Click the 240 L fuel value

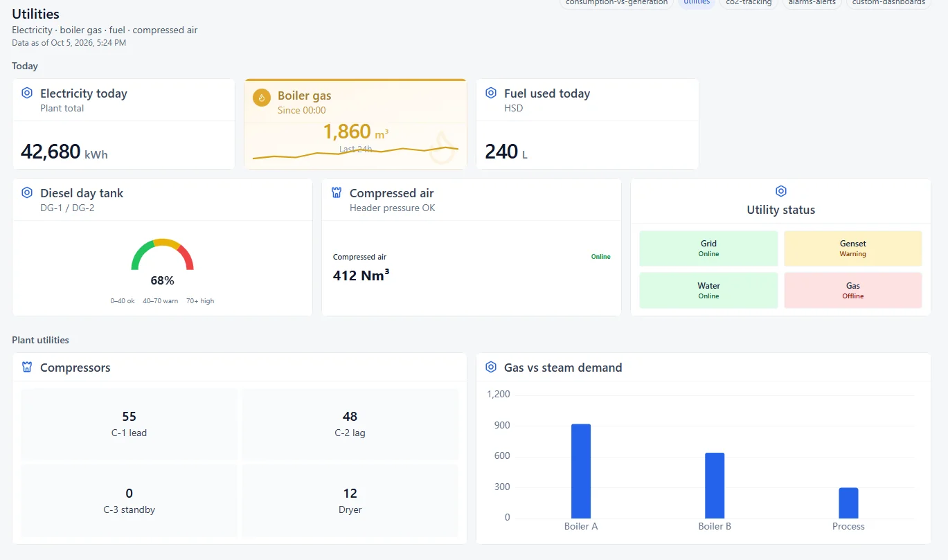[x=506, y=152]
